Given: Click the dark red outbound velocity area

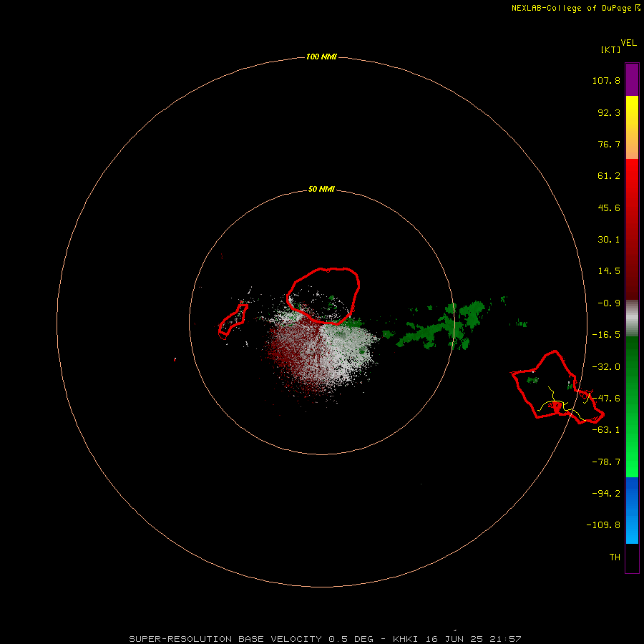Looking at the screenshot, I should (293, 353).
